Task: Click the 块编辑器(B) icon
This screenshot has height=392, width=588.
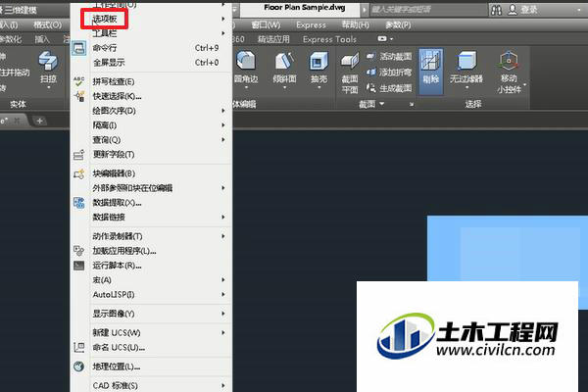Action: point(79,173)
